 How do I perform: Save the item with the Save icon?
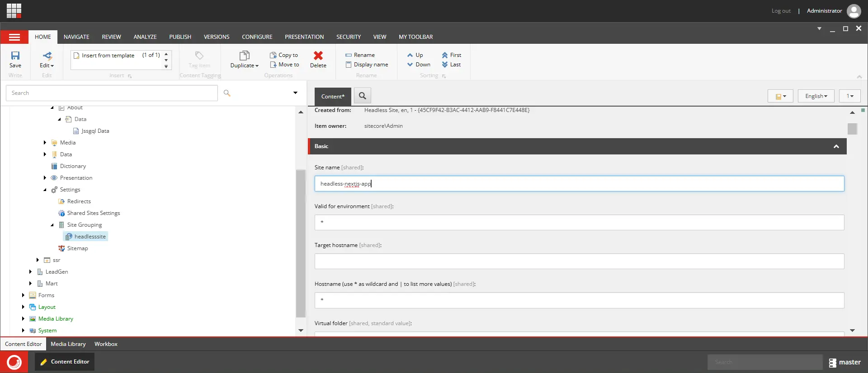pyautogui.click(x=15, y=59)
